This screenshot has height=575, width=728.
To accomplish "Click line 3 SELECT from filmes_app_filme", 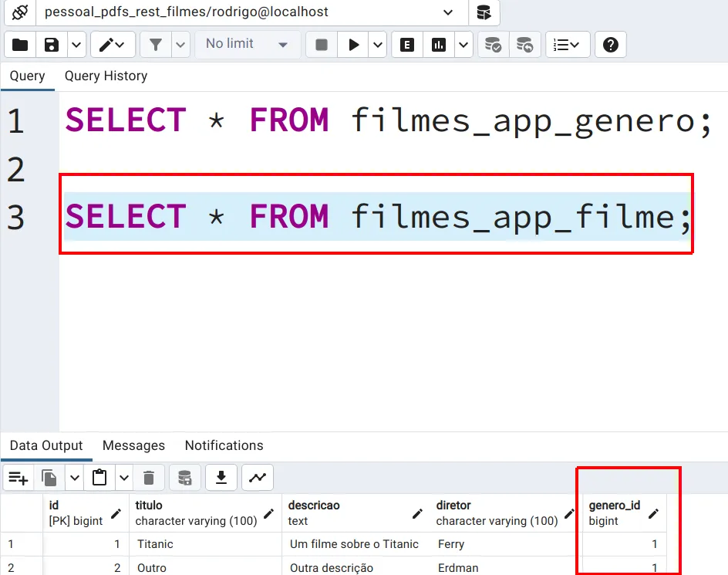I will (378, 217).
